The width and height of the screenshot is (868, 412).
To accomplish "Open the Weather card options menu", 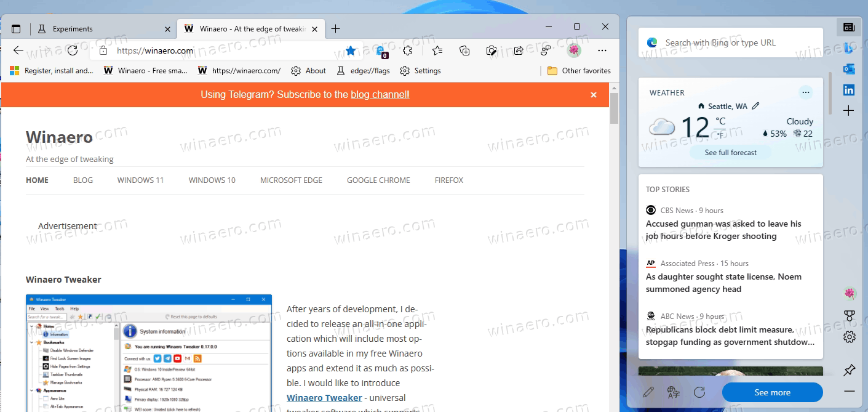I will pos(805,92).
